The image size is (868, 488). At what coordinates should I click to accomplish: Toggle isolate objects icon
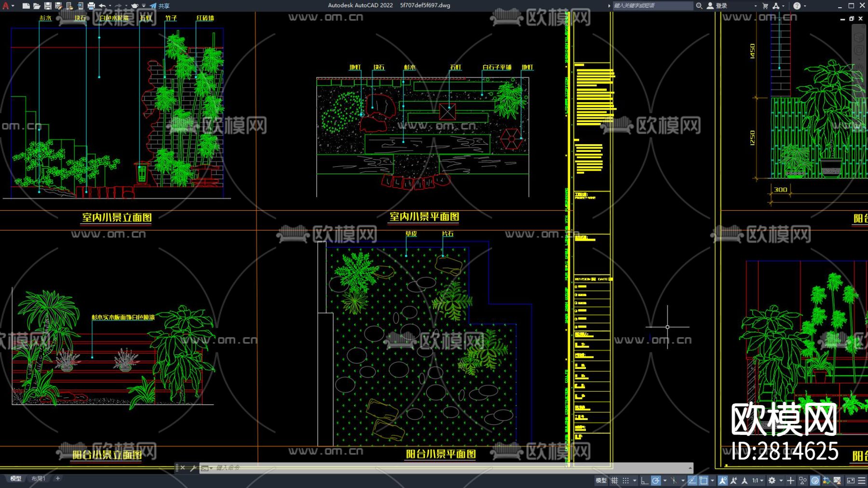(803, 480)
